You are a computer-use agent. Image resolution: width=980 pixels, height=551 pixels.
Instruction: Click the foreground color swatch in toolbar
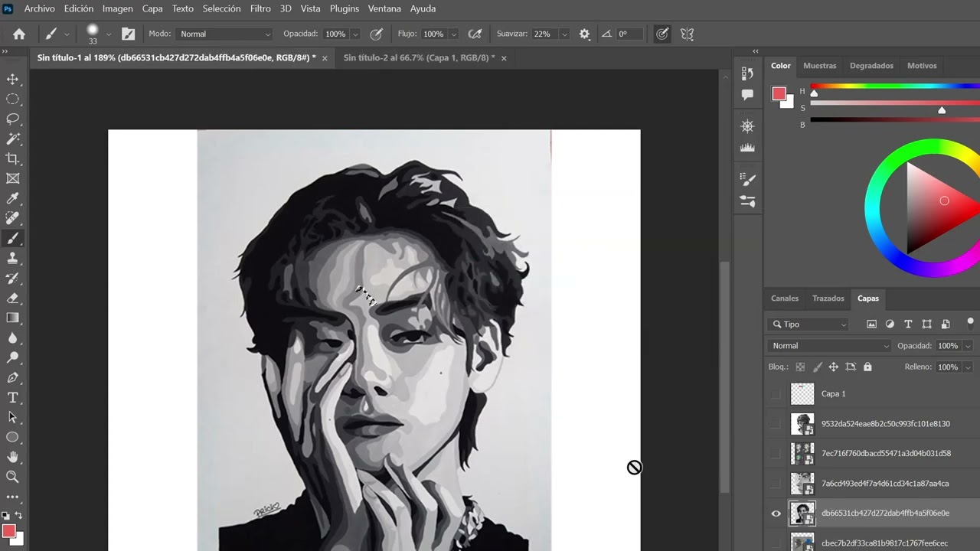click(8, 530)
